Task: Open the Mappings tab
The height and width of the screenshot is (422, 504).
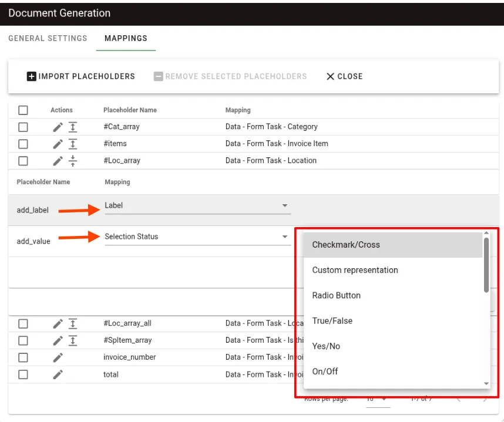Action: 126,38
